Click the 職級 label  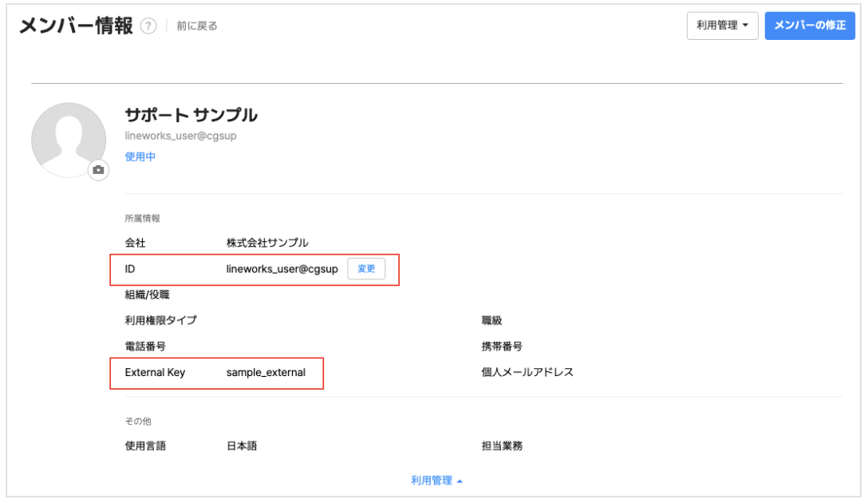pos(491,320)
